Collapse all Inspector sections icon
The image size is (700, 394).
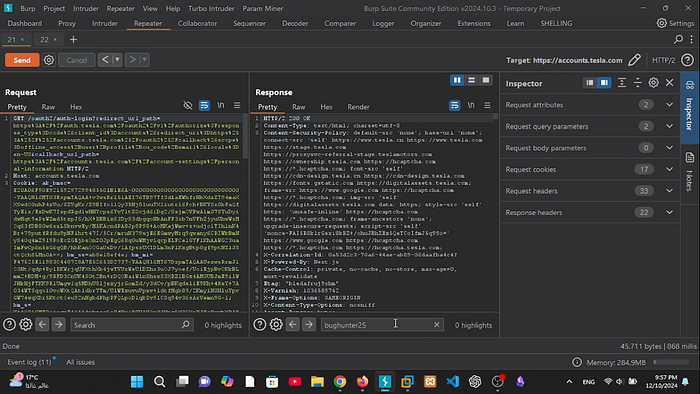(x=638, y=83)
